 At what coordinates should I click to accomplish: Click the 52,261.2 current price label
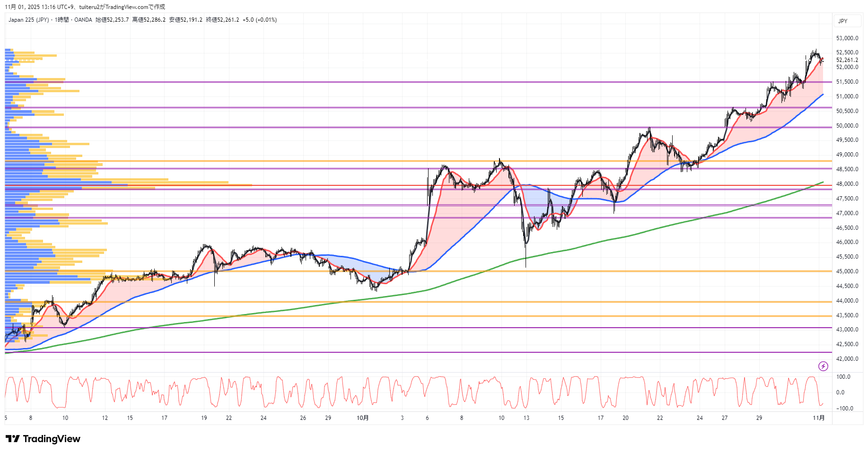[x=847, y=60]
